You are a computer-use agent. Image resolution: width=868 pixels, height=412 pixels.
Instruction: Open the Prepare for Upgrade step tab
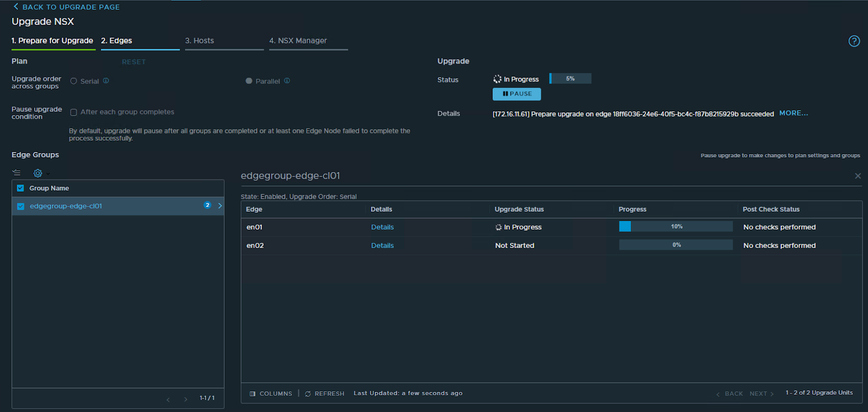coord(53,41)
